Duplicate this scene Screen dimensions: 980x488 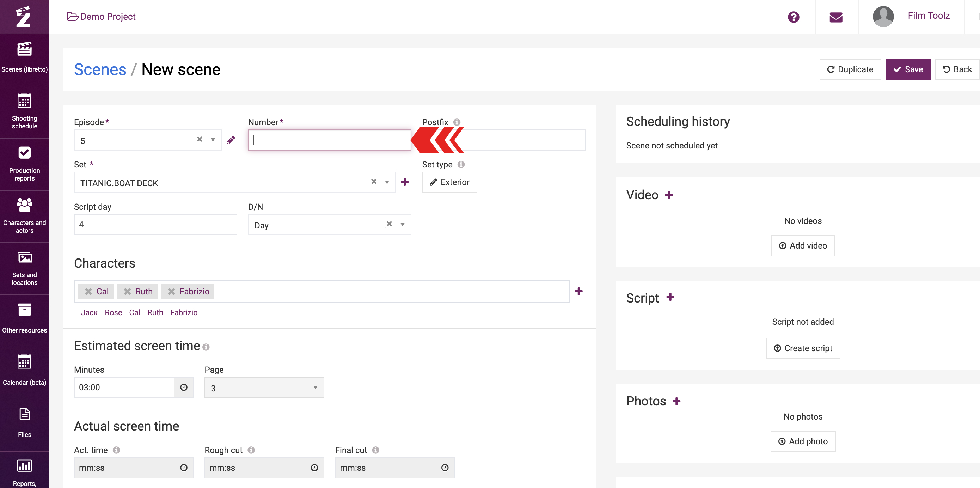click(x=850, y=69)
